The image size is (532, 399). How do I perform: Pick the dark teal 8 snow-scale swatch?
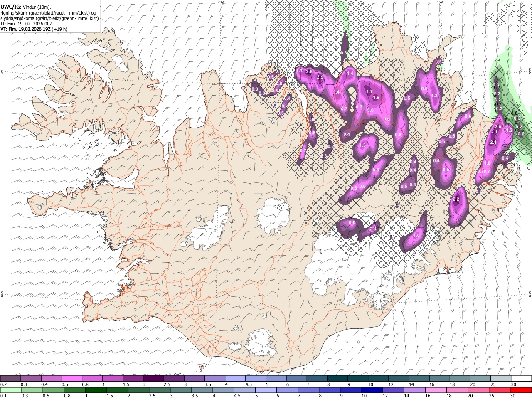(337, 379)
